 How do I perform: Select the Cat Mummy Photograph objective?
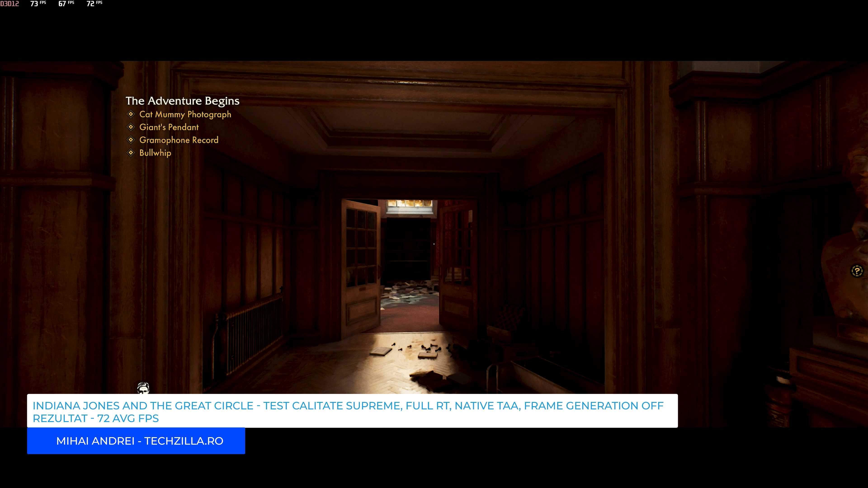[185, 115]
